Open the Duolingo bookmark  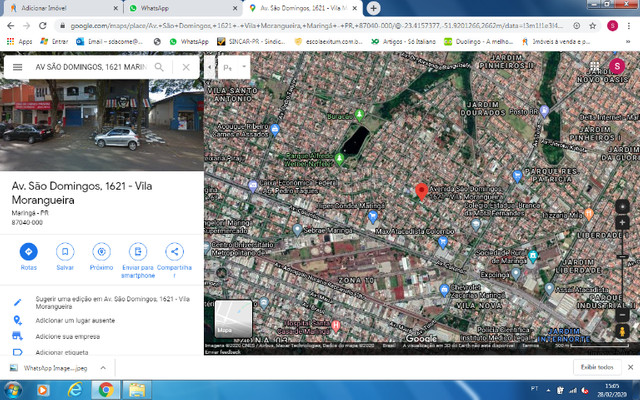click(x=478, y=42)
